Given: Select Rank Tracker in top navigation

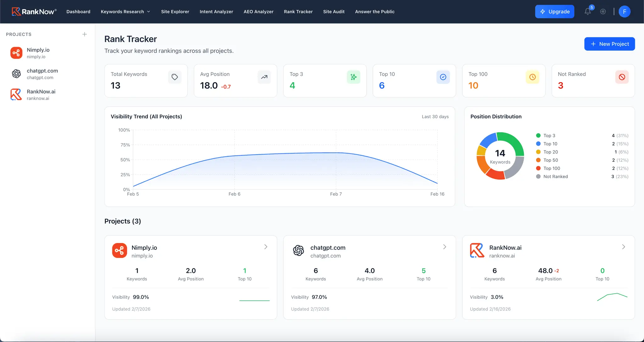Looking at the screenshot, I should [x=298, y=12].
